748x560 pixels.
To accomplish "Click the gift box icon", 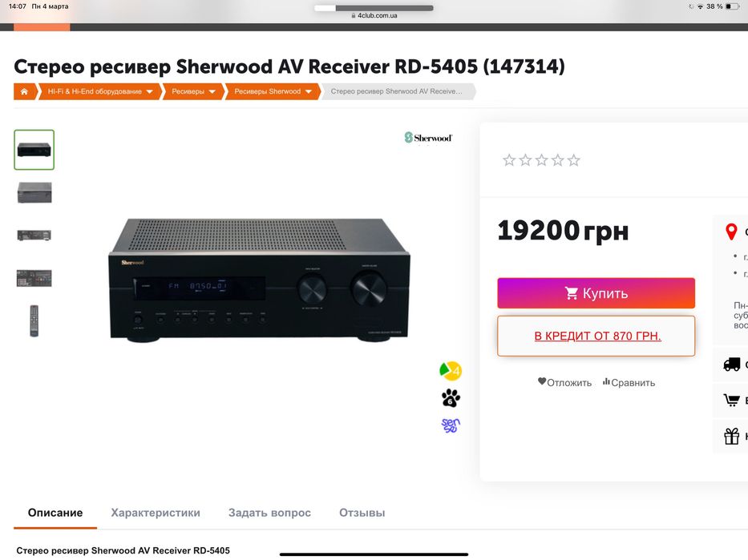I will point(732,436).
